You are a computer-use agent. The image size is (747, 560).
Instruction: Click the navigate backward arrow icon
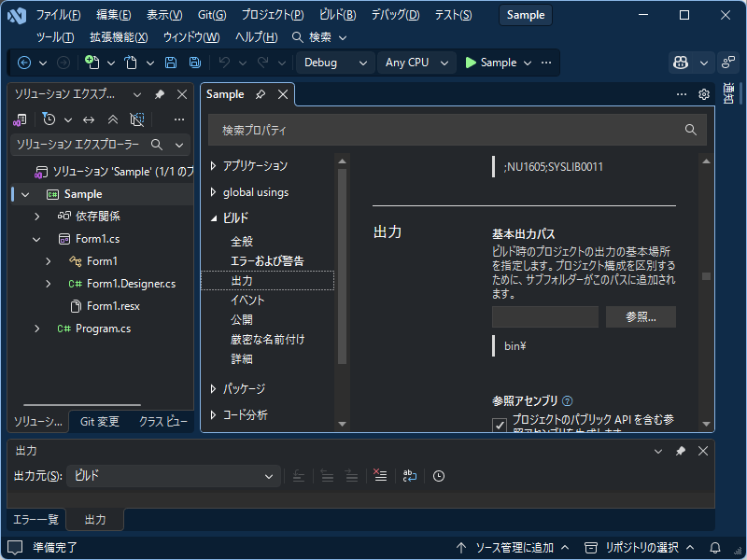24,63
